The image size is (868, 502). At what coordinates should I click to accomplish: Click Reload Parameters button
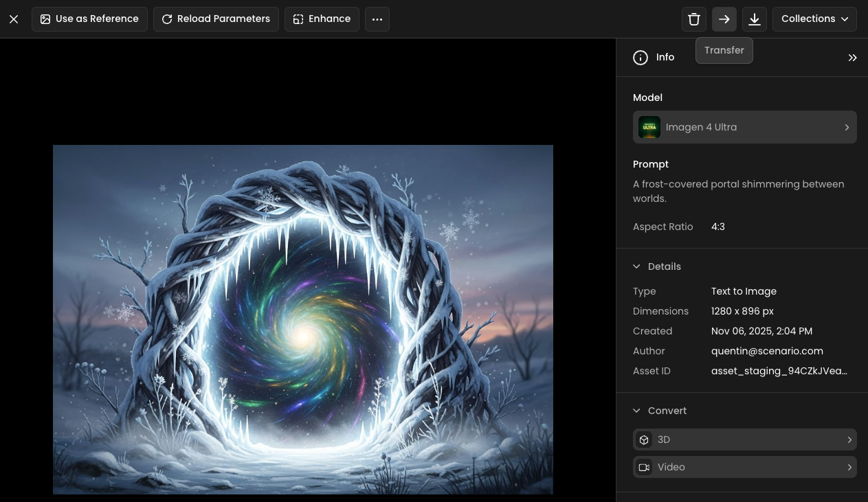(216, 19)
